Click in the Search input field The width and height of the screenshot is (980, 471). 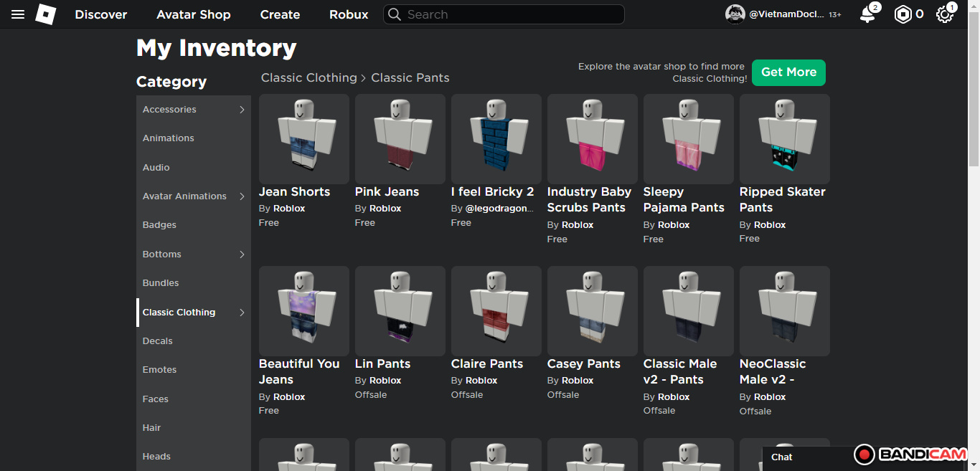pyautogui.click(x=509, y=14)
